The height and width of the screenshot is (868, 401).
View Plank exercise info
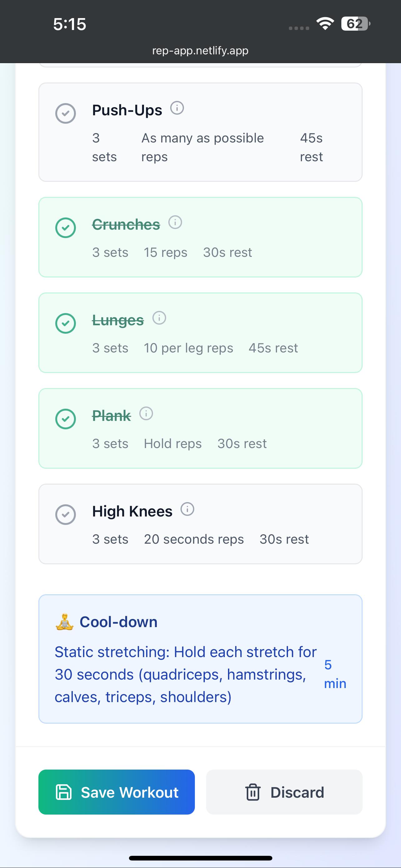tap(146, 413)
